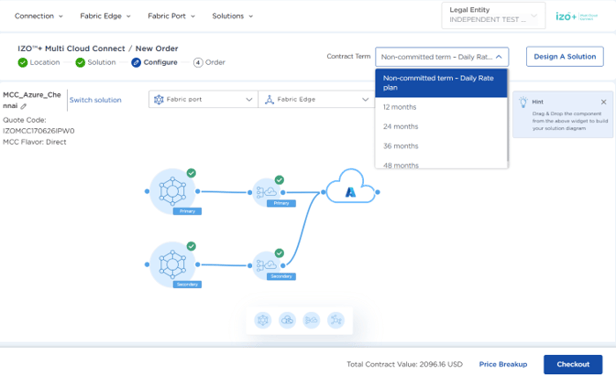Select the Primary cloud connection node
The width and height of the screenshot is (616, 376).
(x=266, y=192)
